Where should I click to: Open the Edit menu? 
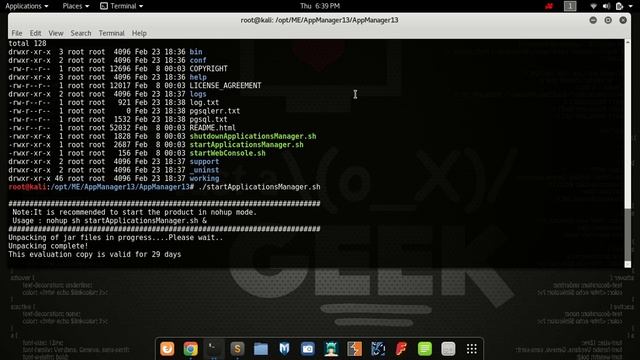pos(35,33)
